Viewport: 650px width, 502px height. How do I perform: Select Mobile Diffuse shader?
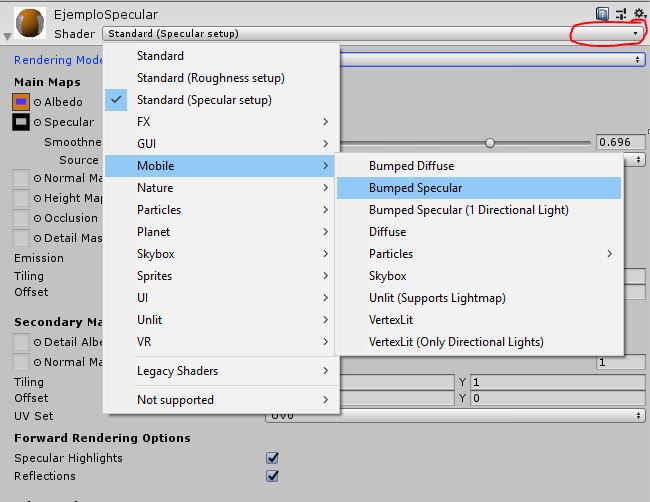click(x=479, y=232)
